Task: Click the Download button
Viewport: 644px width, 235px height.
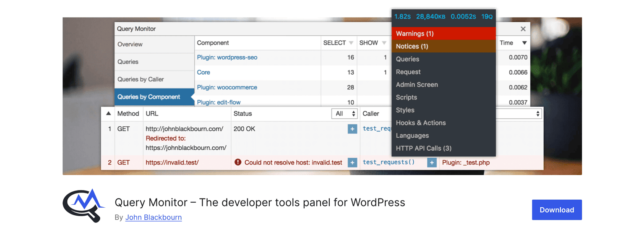Action: [x=556, y=210]
